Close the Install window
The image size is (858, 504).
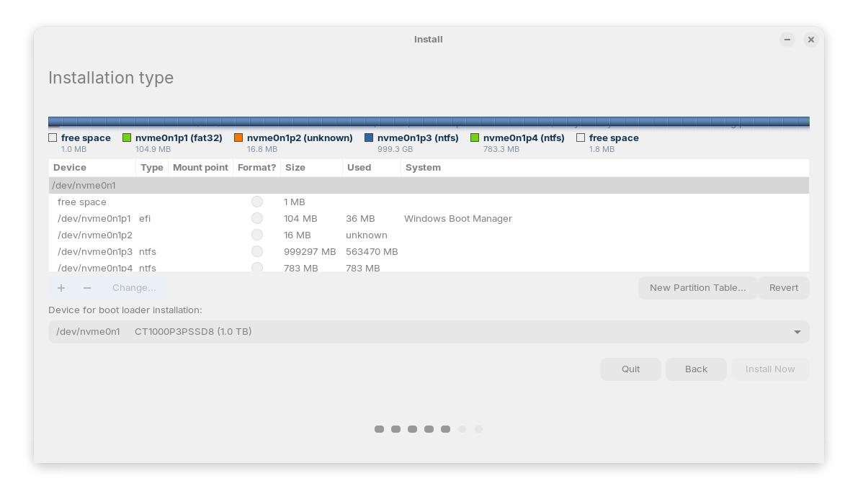click(810, 40)
